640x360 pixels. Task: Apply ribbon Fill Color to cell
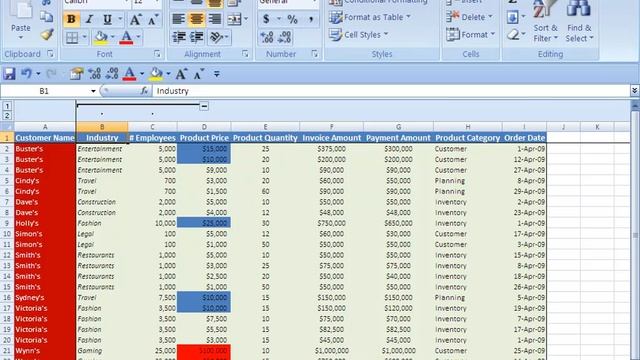coord(100,38)
